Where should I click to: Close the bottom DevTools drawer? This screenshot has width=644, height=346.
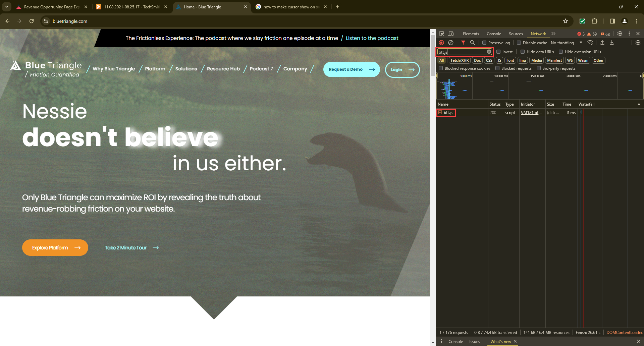pos(638,341)
